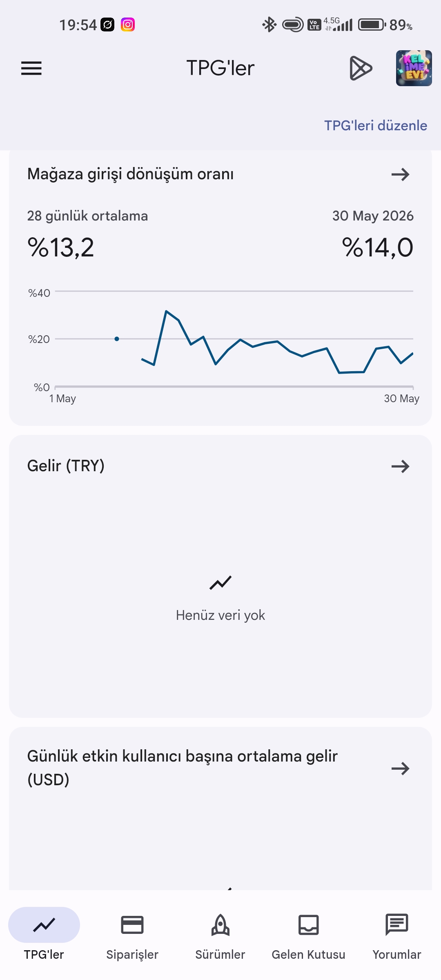Tap the TPG'leri düzenle link

[376, 125]
